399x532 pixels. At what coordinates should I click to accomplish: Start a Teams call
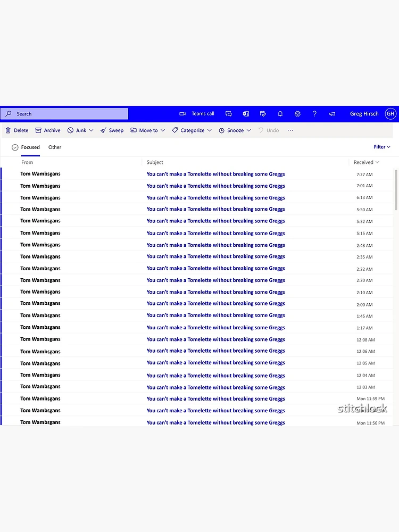tap(197, 114)
